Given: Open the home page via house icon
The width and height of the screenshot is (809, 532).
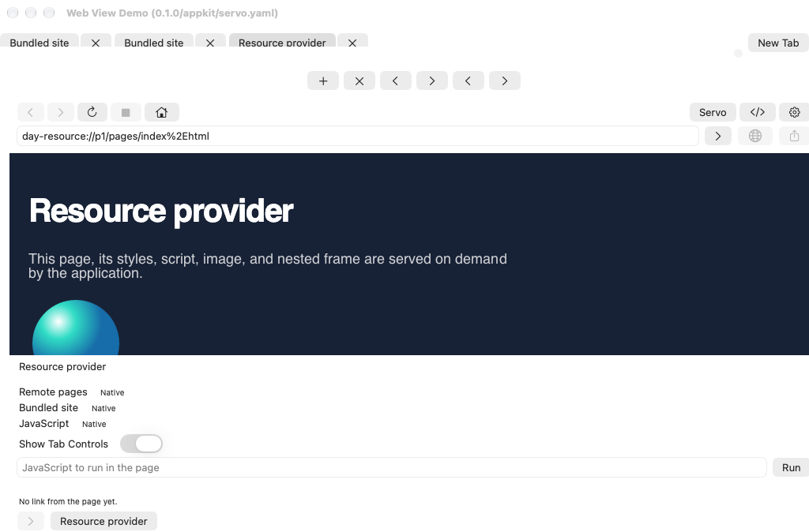Looking at the screenshot, I should click(x=161, y=112).
